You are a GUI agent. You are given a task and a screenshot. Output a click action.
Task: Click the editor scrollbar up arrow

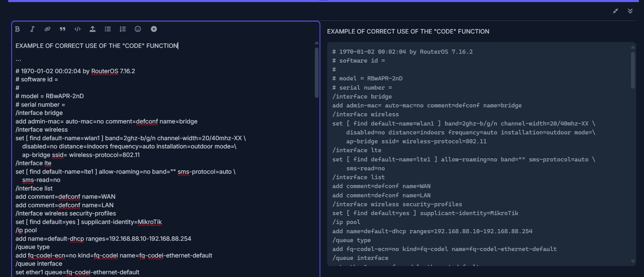tap(317, 43)
